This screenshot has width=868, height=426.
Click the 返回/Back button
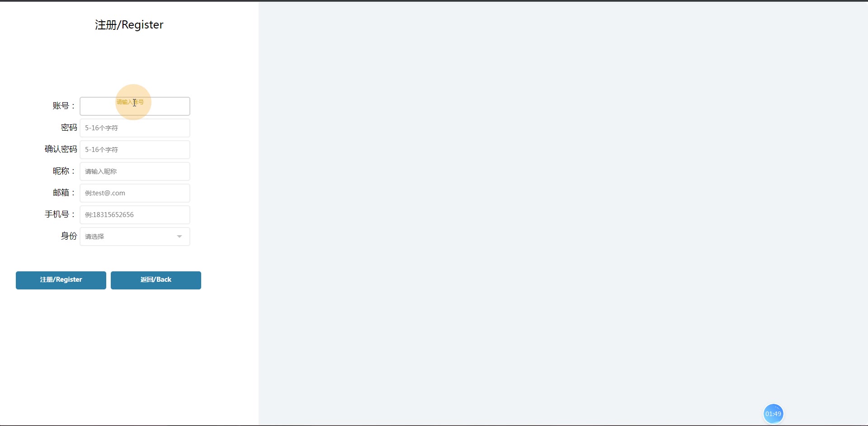pos(156,280)
